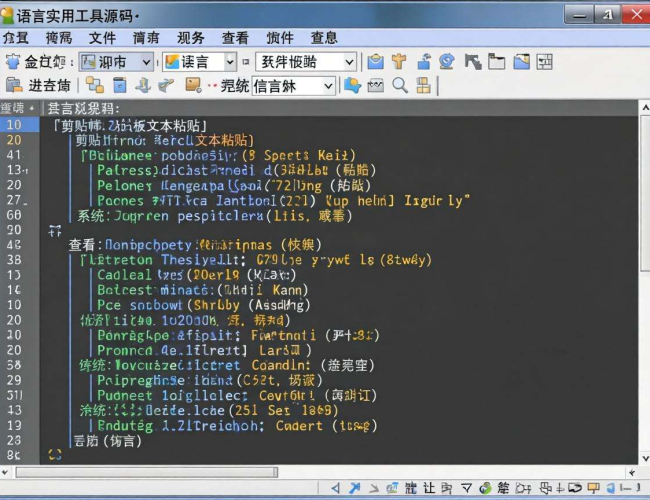Image resolution: width=650 pixels, height=500 pixels.
Task: Click the yellow bracket marker at editor bottom
Action: coord(55,455)
